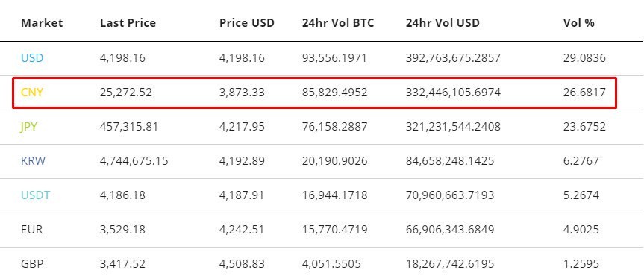This screenshot has width=644, height=279.
Task: Select the EUR market row label
Action: click(31, 229)
